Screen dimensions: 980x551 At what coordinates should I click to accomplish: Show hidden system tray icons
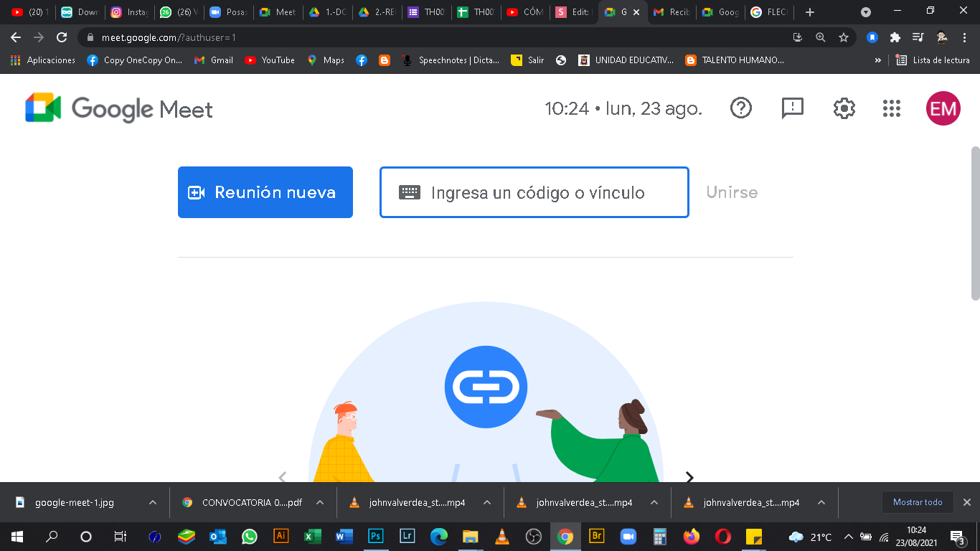pos(849,537)
